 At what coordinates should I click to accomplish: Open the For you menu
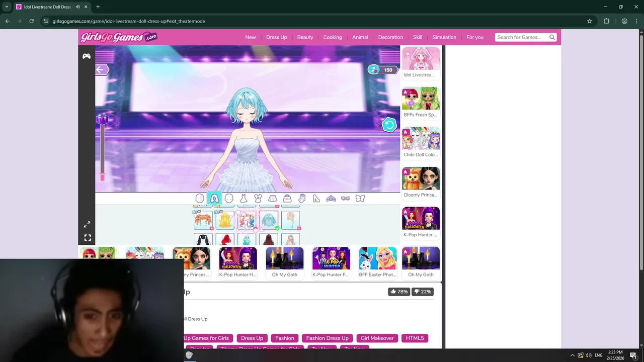click(475, 37)
